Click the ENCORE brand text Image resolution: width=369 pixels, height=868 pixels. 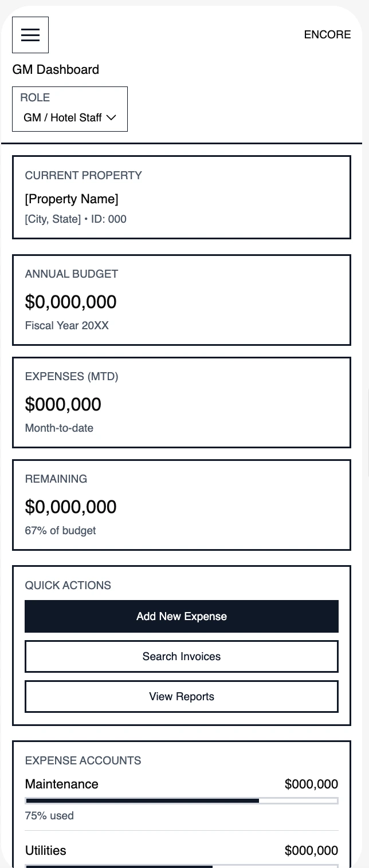pos(327,35)
